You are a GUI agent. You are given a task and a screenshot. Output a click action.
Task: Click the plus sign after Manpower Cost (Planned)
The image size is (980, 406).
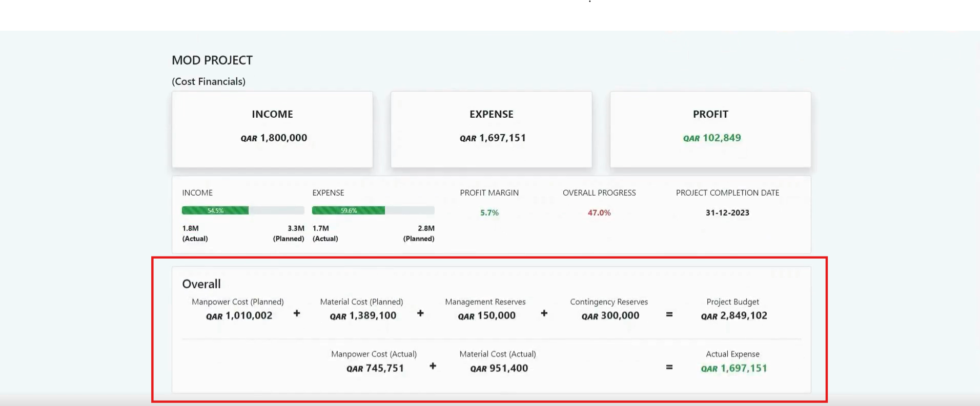pyautogui.click(x=297, y=313)
